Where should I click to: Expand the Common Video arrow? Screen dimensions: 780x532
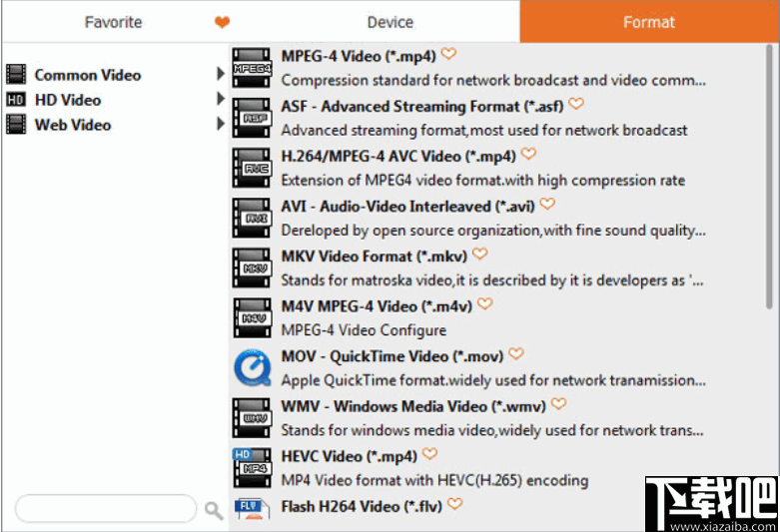point(221,74)
